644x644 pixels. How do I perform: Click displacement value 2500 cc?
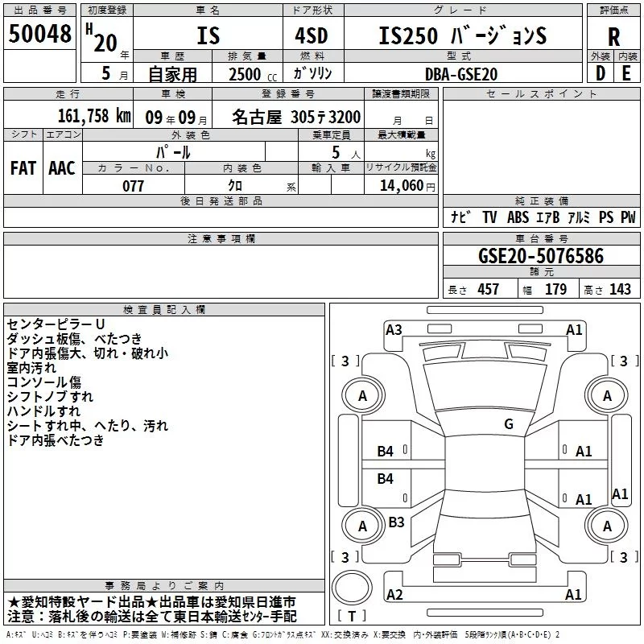(x=253, y=74)
